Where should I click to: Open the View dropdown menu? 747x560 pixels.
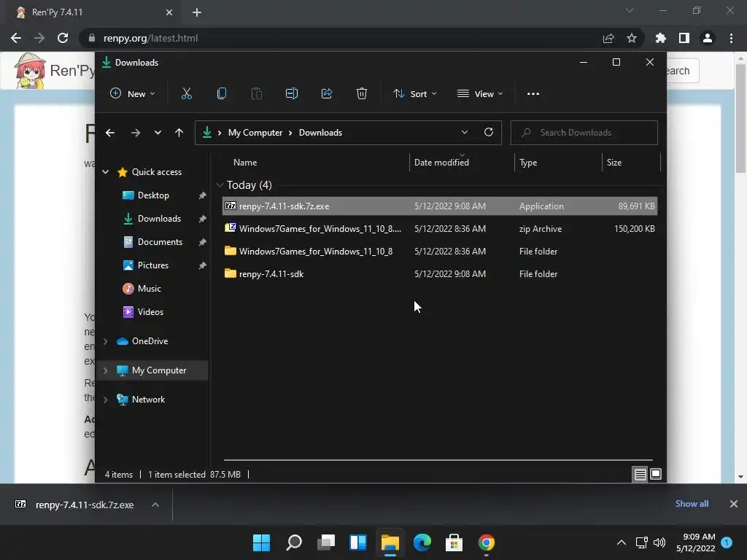tap(480, 94)
